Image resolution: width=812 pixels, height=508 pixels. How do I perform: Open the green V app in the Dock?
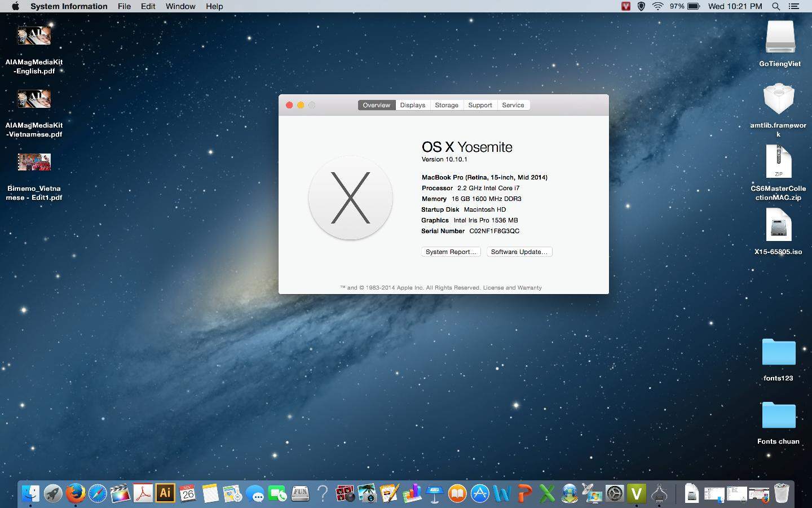click(637, 493)
